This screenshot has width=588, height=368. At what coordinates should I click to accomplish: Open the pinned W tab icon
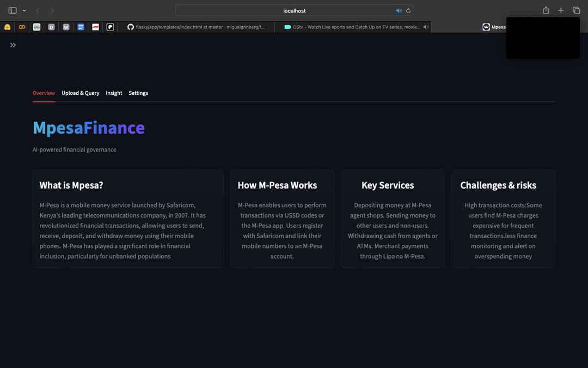coord(66,27)
